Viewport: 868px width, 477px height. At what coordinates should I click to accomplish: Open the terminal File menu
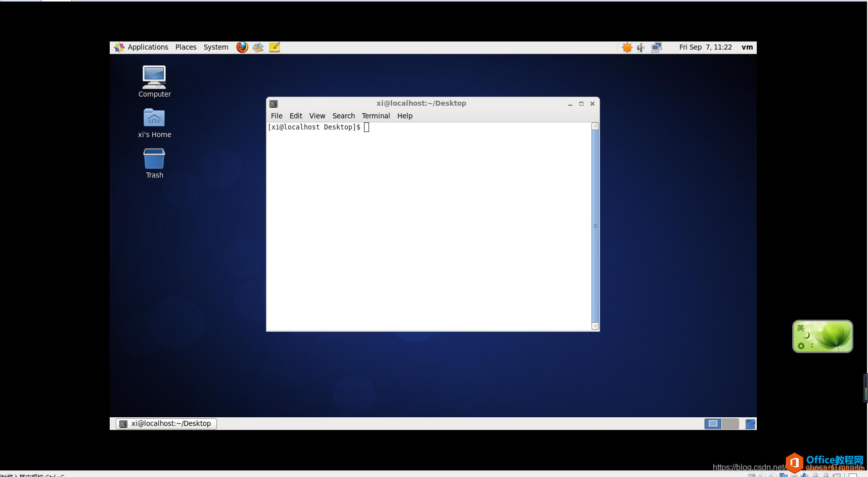click(277, 116)
